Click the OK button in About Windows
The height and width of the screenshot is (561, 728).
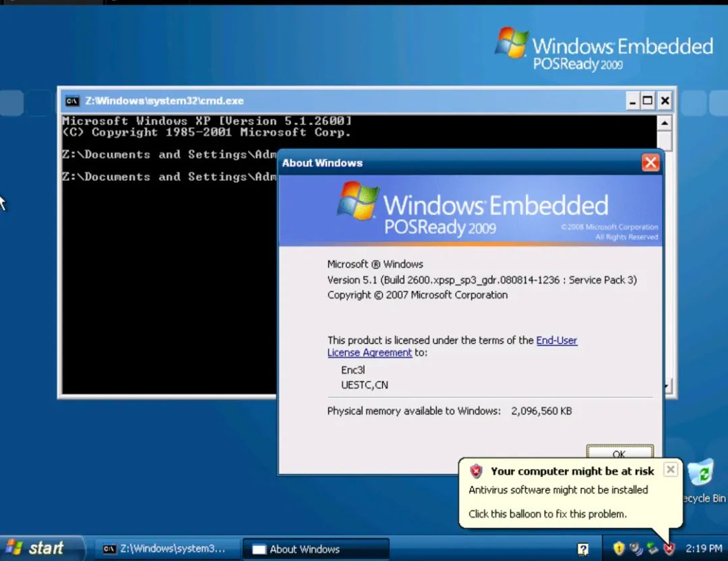pyautogui.click(x=620, y=452)
